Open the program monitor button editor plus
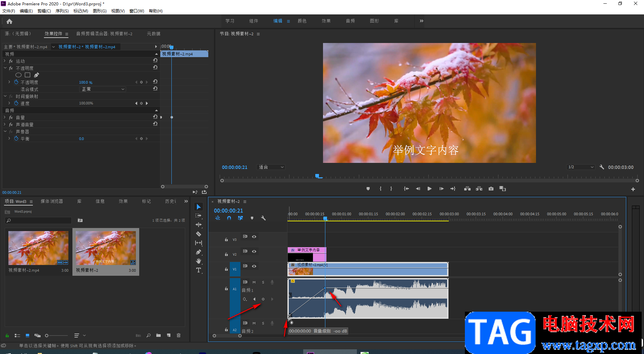644x354 pixels. coord(633,189)
